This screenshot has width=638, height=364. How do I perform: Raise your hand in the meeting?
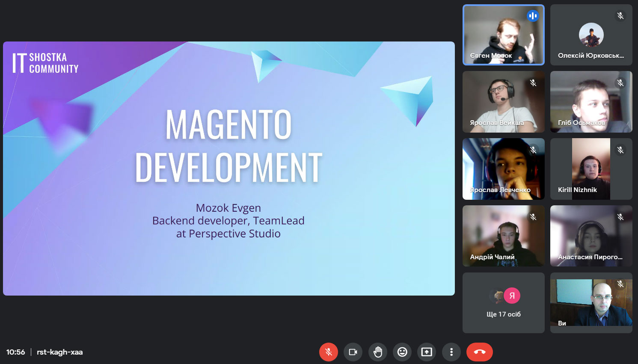[x=378, y=352]
